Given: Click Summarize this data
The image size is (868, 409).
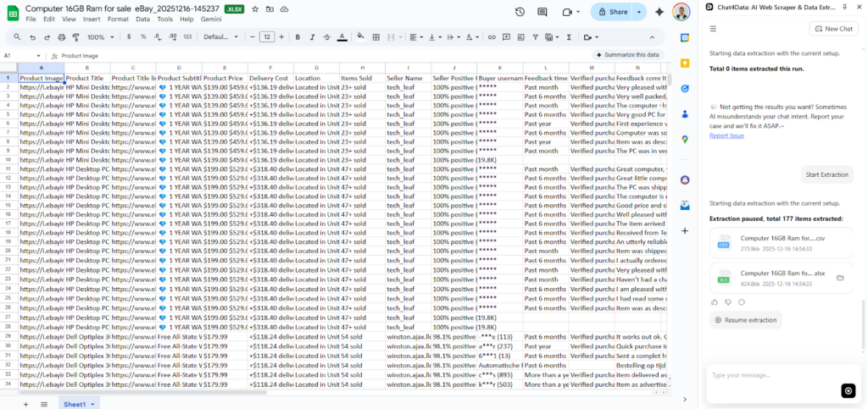Looking at the screenshot, I should click(627, 55).
